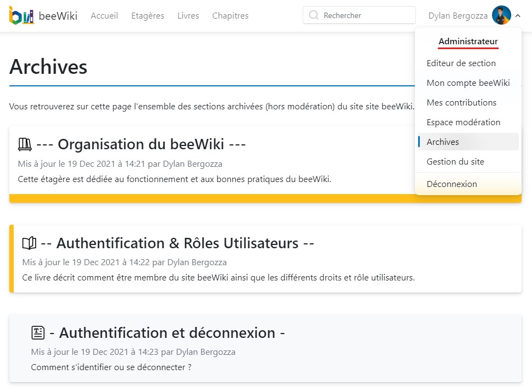Click Dylan Bergozza's avatar picture
The image size is (532, 392).
pos(501,15)
